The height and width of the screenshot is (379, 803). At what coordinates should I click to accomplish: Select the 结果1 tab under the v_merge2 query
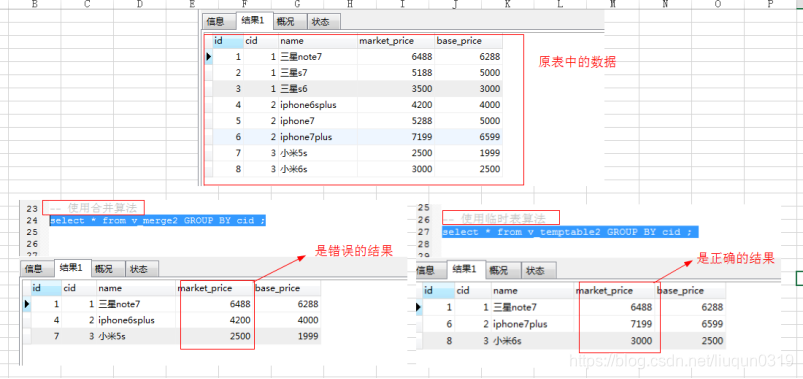point(72,267)
